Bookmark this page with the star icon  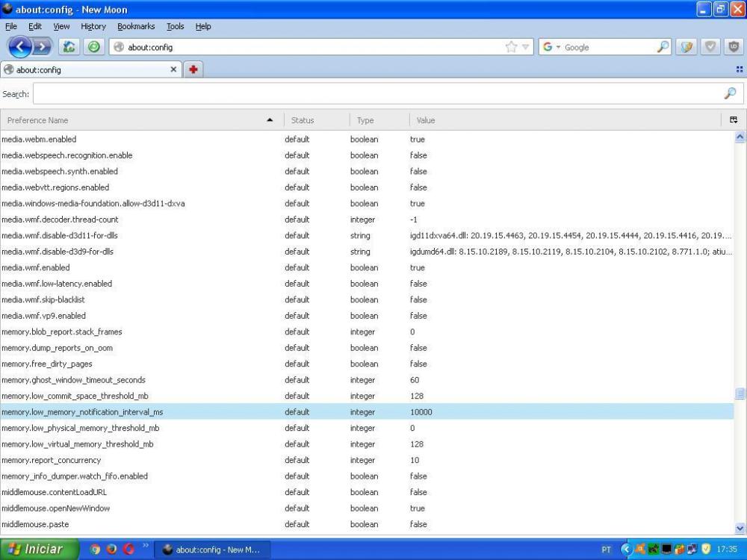click(x=511, y=47)
